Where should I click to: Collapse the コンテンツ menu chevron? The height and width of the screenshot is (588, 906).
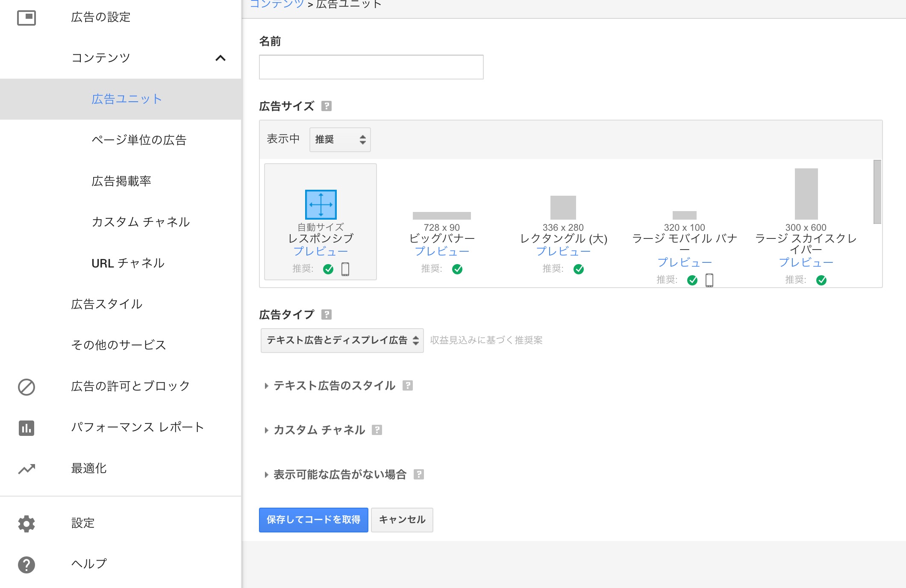pos(221,58)
